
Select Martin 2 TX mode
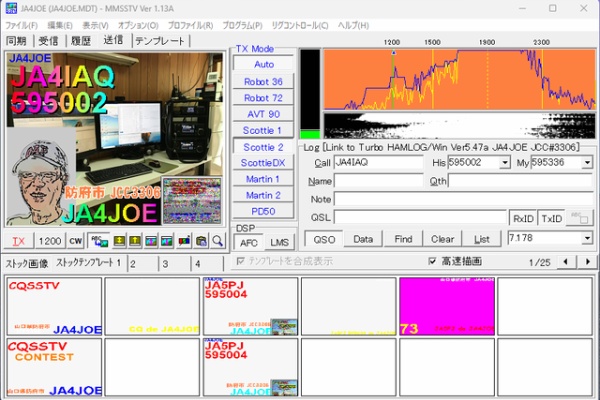click(x=264, y=195)
